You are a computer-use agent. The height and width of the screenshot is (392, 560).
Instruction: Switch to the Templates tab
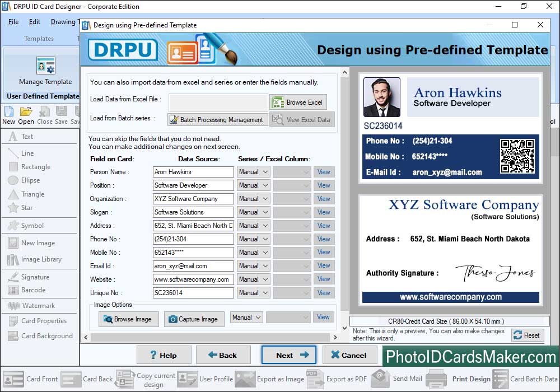click(x=39, y=39)
